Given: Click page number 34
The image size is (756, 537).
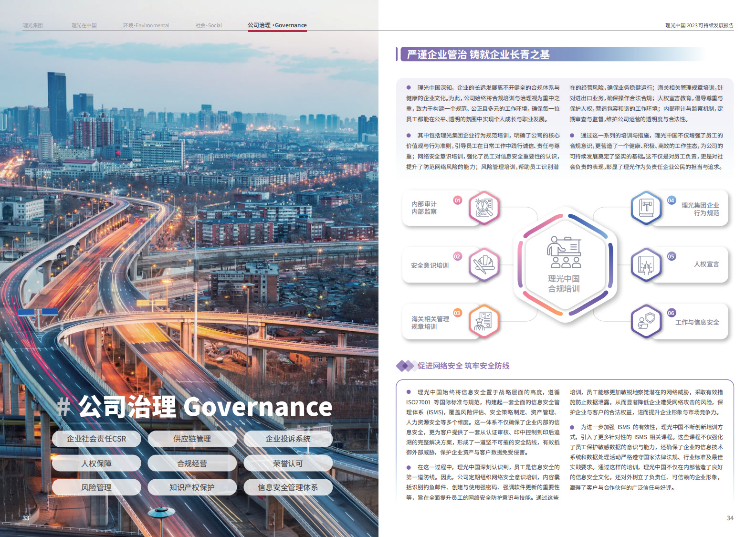Looking at the screenshot, I should tap(730, 518).
